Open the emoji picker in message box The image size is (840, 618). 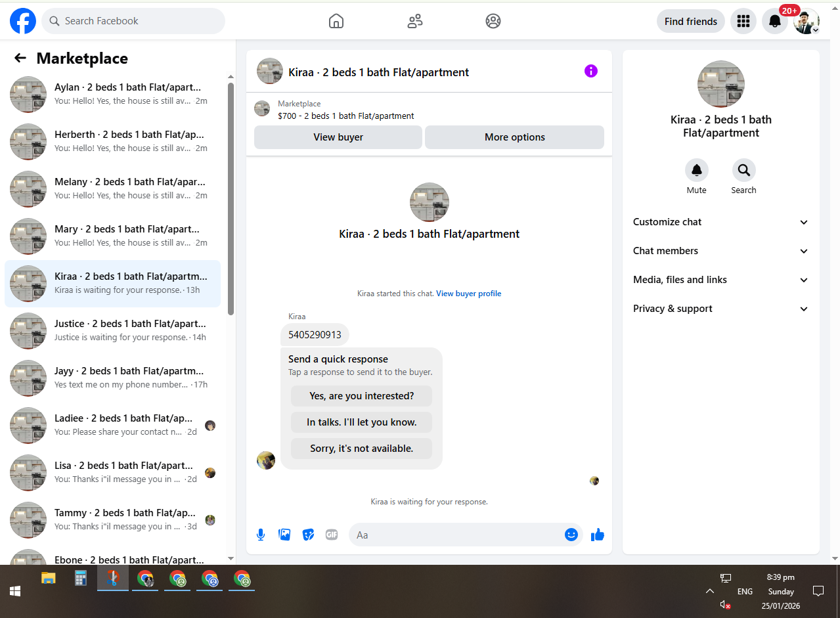coord(571,535)
